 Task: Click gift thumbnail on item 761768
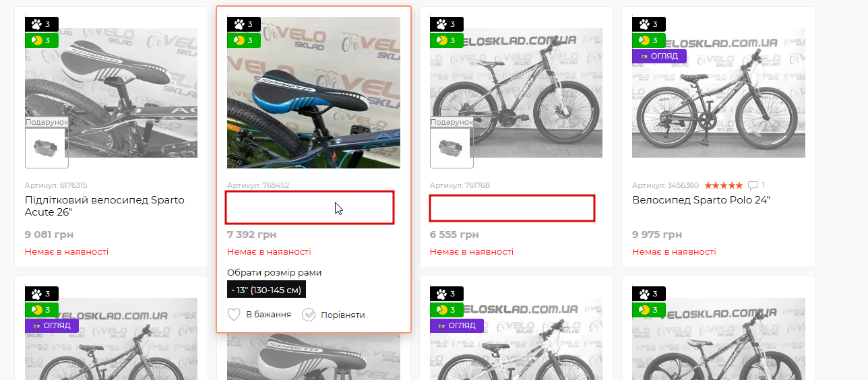tap(452, 148)
